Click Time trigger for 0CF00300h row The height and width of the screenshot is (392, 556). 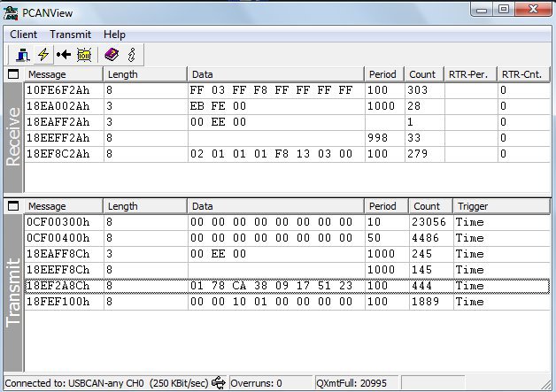470,222
